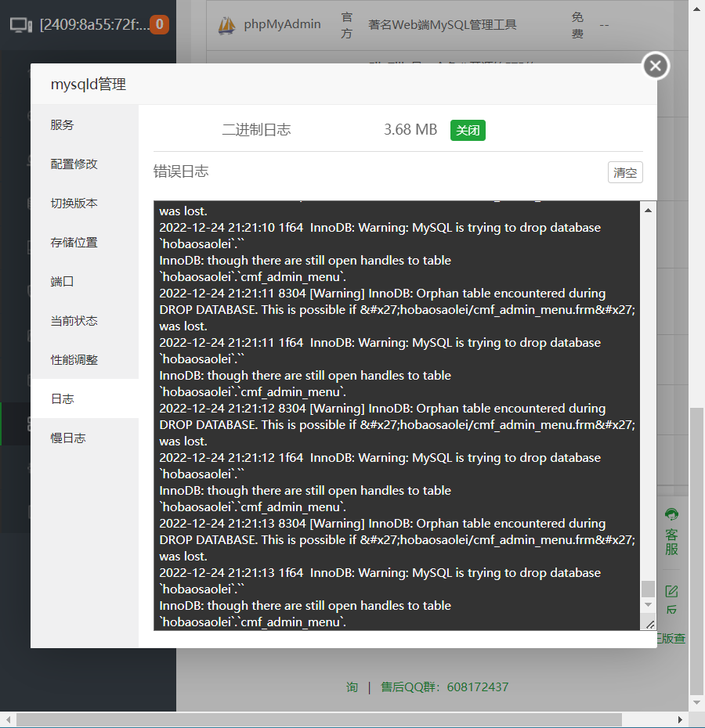Click the textarea resize handle corner
This screenshot has width=705, height=728.
(649, 625)
